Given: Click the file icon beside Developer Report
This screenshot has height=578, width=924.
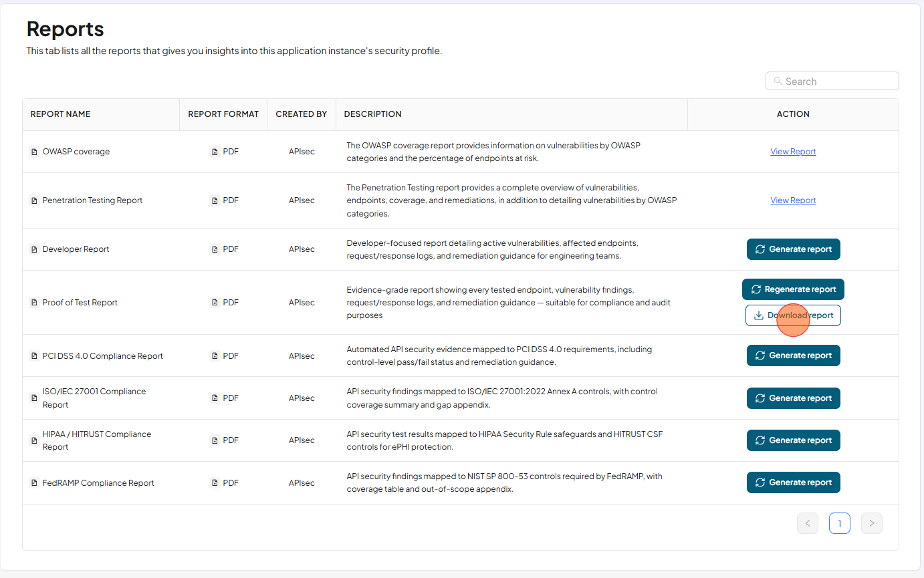Looking at the screenshot, I should tap(35, 249).
